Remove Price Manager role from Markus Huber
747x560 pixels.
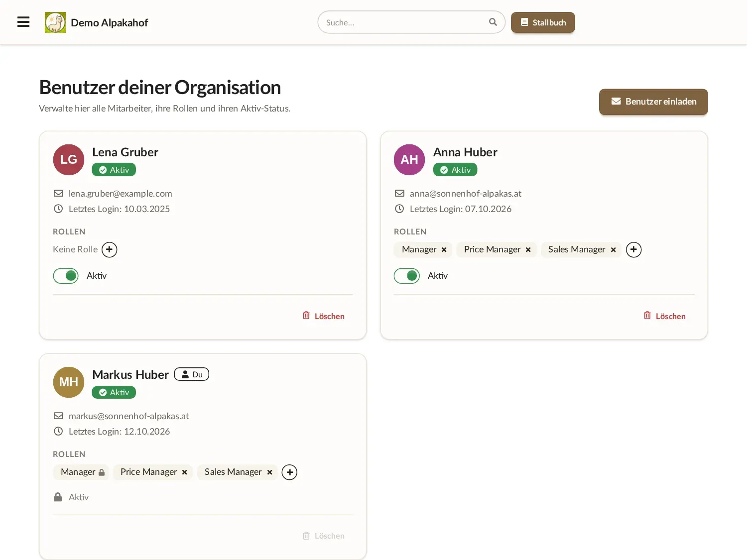pos(185,472)
